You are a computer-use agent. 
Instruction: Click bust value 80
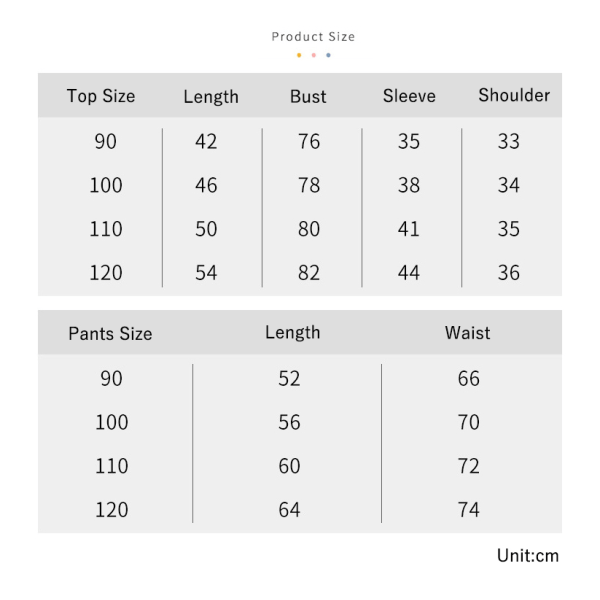(x=309, y=229)
